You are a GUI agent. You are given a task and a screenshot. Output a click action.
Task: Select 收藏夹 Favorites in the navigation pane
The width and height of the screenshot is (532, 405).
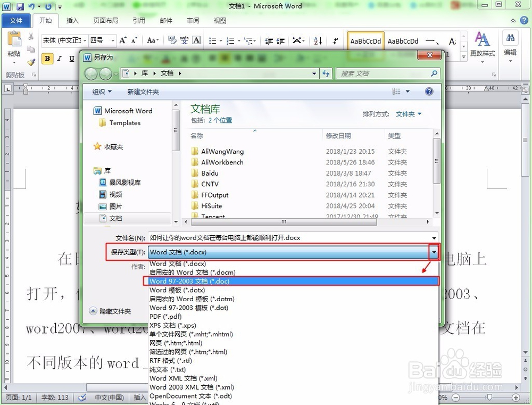[113, 147]
